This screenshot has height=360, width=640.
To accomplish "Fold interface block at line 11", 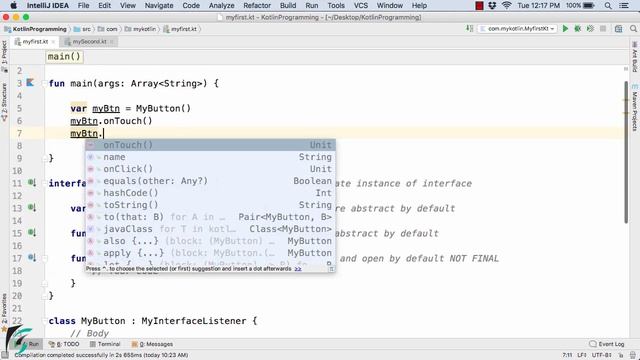I will (x=44, y=183).
